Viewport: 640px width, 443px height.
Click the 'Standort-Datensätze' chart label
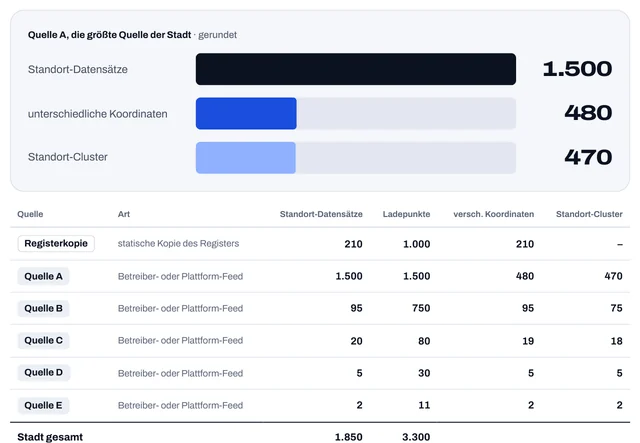point(78,69)
